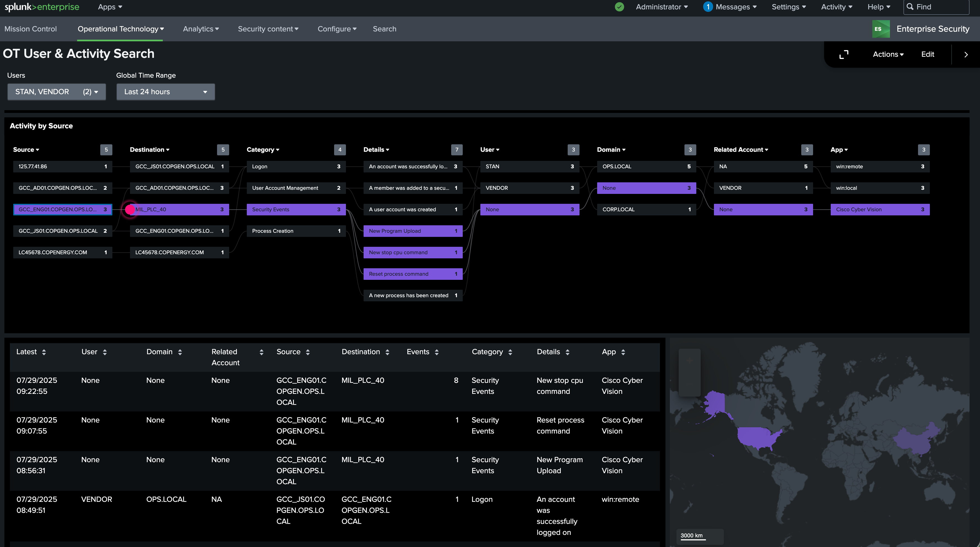Expand the Actions dropdown
The height and width of the screenshot is (547, 980).
888,54
